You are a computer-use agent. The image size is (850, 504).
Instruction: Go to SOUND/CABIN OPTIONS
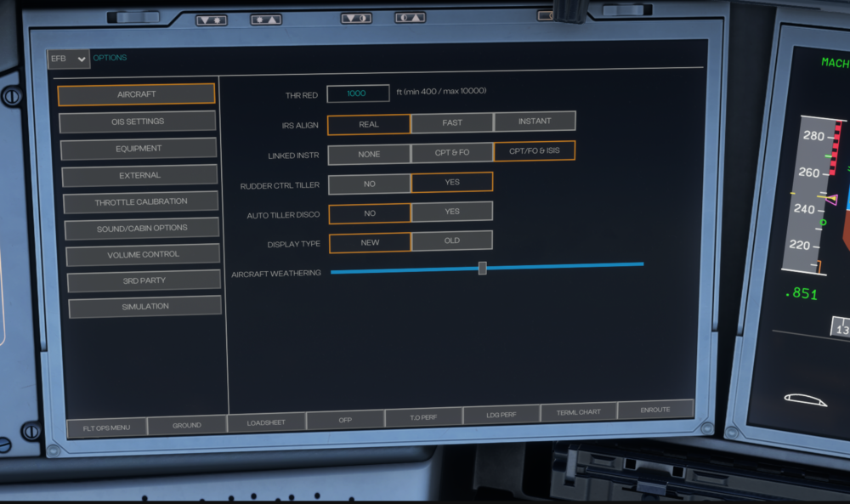[x=142, y=229]
